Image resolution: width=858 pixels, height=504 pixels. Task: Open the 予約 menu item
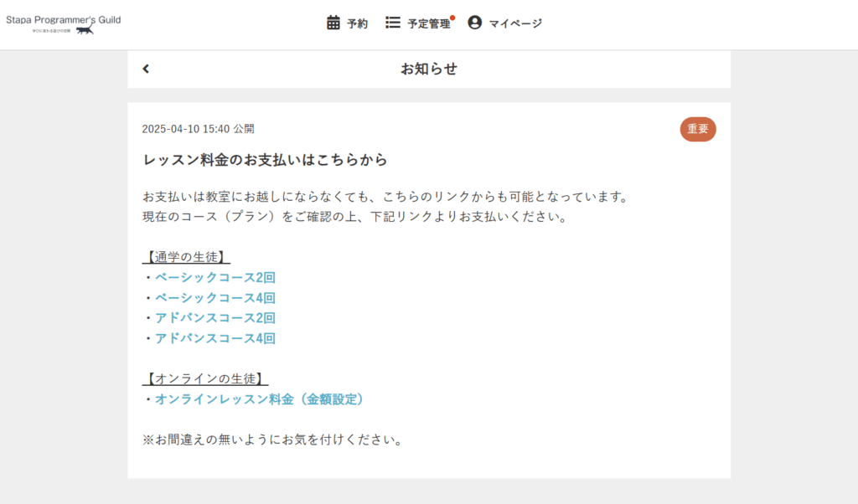pyautogui.click(x=348, y=23)
